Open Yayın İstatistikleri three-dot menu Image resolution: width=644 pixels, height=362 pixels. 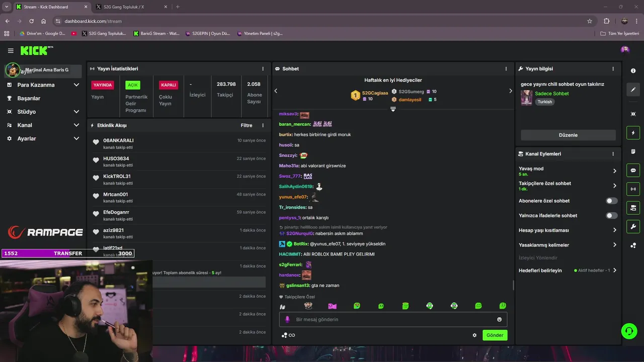tap(263, 69)
